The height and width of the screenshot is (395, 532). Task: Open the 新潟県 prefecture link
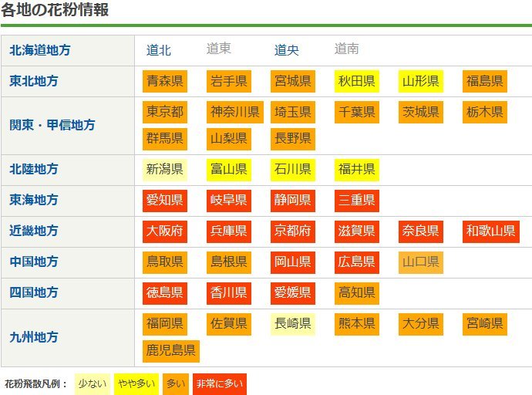click(x=165, y=169)
